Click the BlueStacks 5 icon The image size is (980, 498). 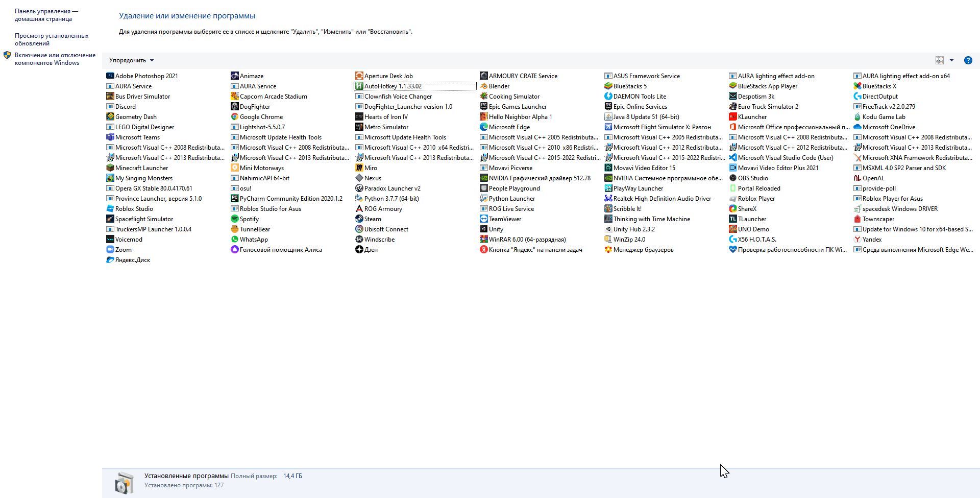608,86
